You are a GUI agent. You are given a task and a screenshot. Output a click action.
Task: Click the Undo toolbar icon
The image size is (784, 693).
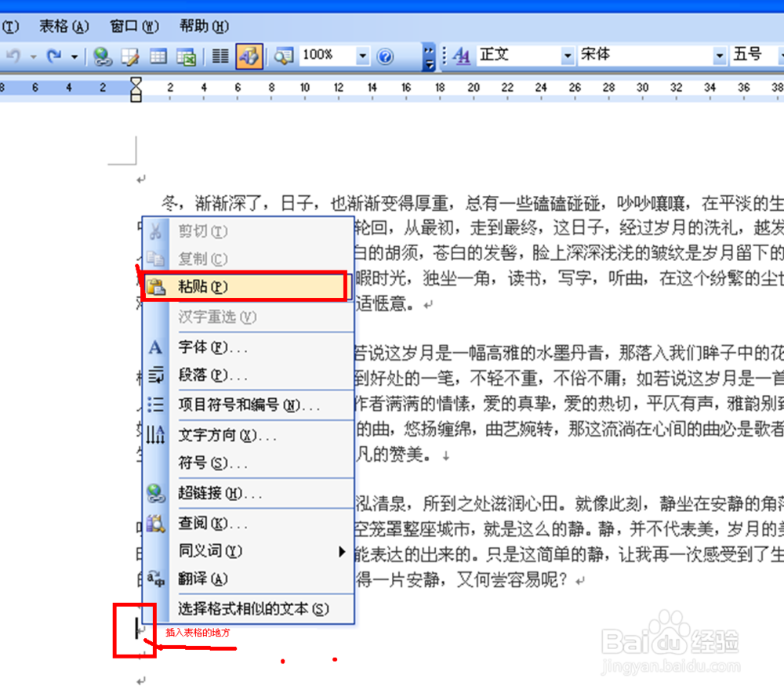[13, 56]
